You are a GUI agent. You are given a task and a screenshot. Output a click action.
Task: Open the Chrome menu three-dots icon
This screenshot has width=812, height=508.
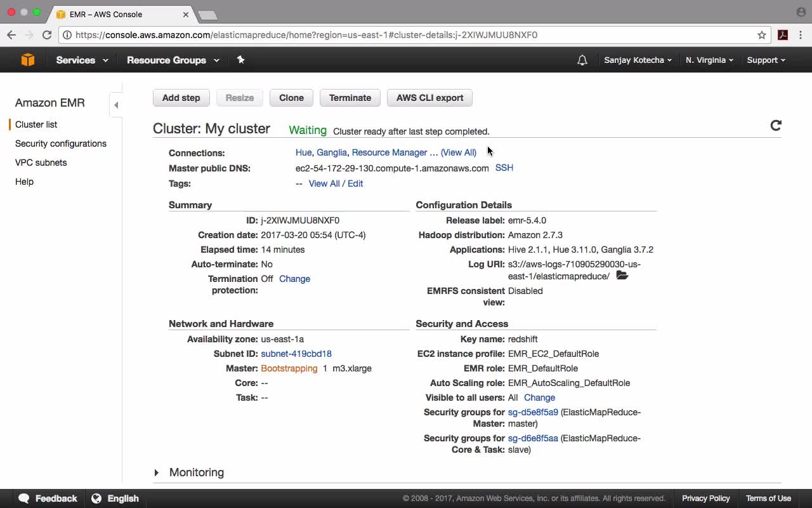(801, 35)
